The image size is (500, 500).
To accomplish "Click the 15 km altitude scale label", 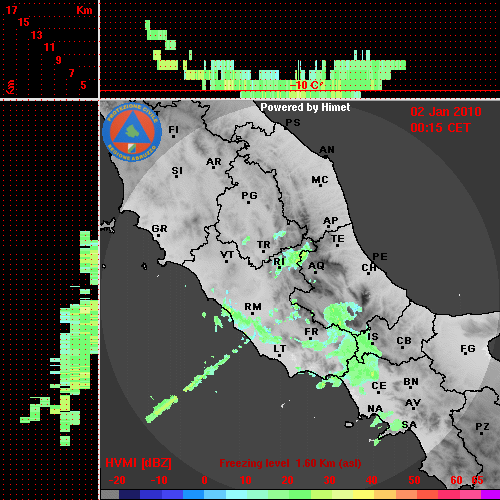I will [24, 22].
